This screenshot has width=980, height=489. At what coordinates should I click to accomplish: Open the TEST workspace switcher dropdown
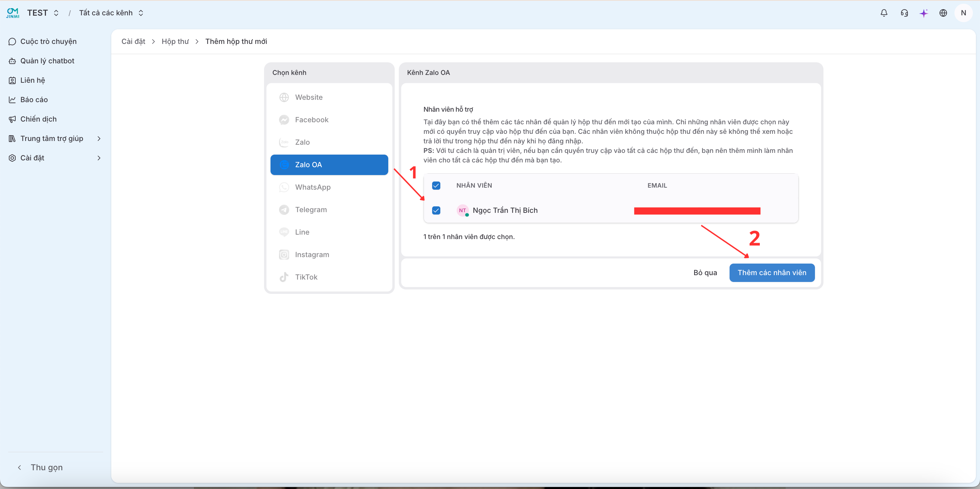(x=43, y=13)
